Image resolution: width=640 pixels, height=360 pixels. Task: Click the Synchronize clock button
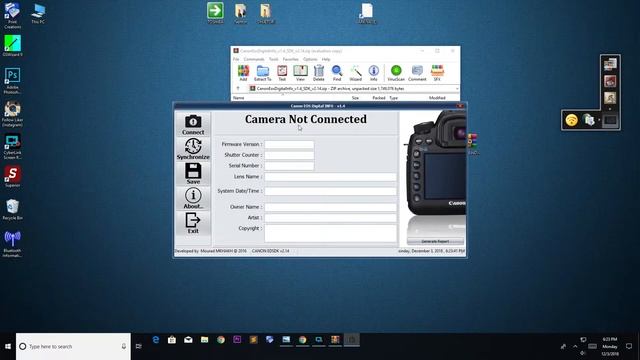[193, 149]
